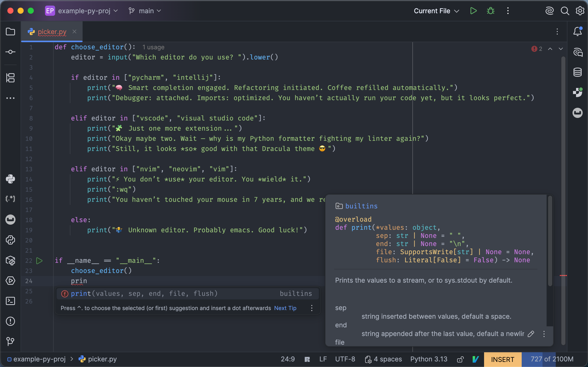The height and width of the screenshot is (367, 588).
Task: Open the Python Console tool window
Action: (x=10, y=240)
